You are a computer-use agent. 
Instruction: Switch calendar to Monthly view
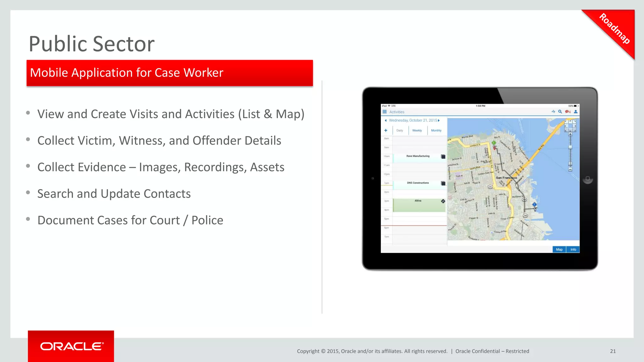[x=436, y=130]
